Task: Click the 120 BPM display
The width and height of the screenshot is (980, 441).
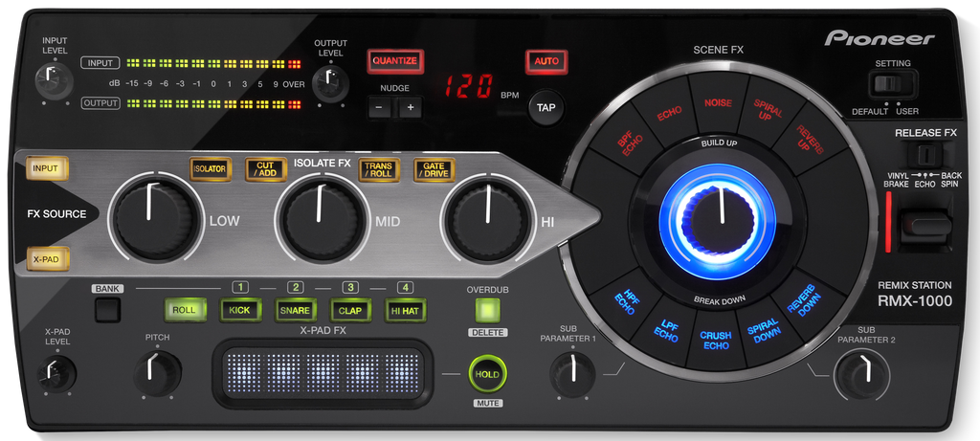Action: coord(469,87)
